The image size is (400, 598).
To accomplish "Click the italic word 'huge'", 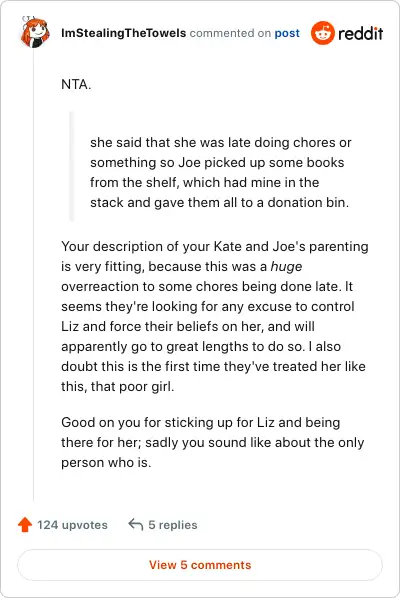I will pyautogui.click(x=286, y=266).
